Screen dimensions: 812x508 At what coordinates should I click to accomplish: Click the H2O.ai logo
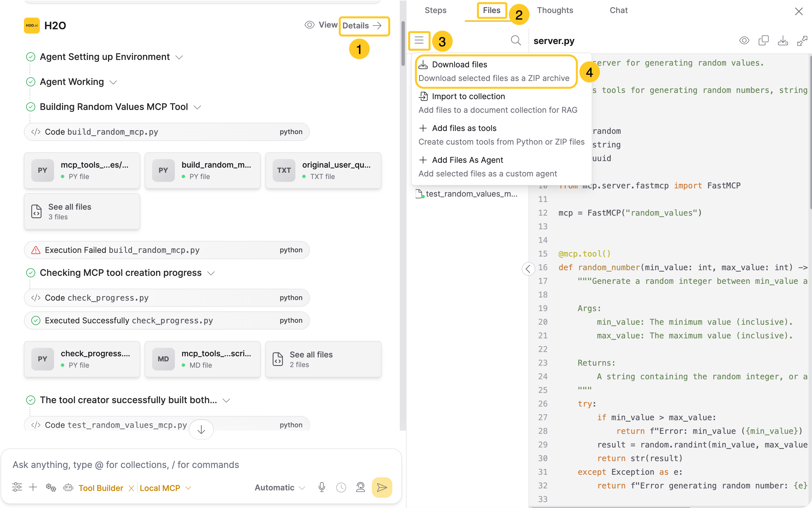pyautogui.click(x=32, y=26)
